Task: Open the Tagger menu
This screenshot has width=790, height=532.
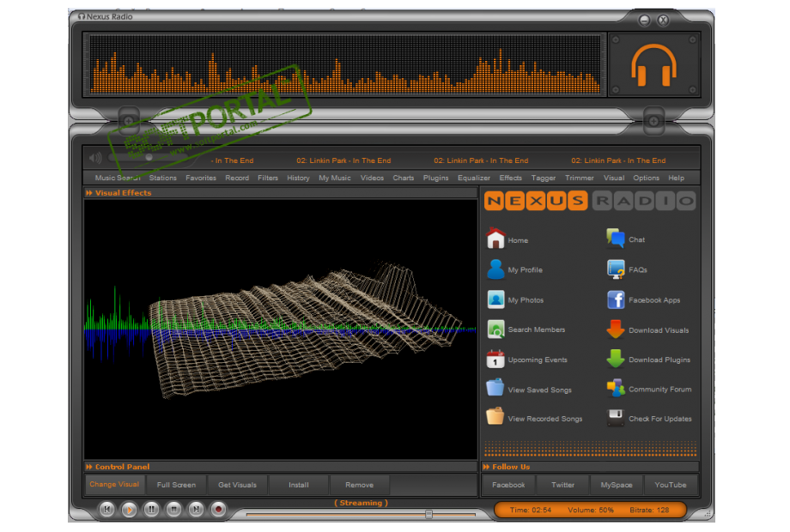Action: [x=543, y=178]
